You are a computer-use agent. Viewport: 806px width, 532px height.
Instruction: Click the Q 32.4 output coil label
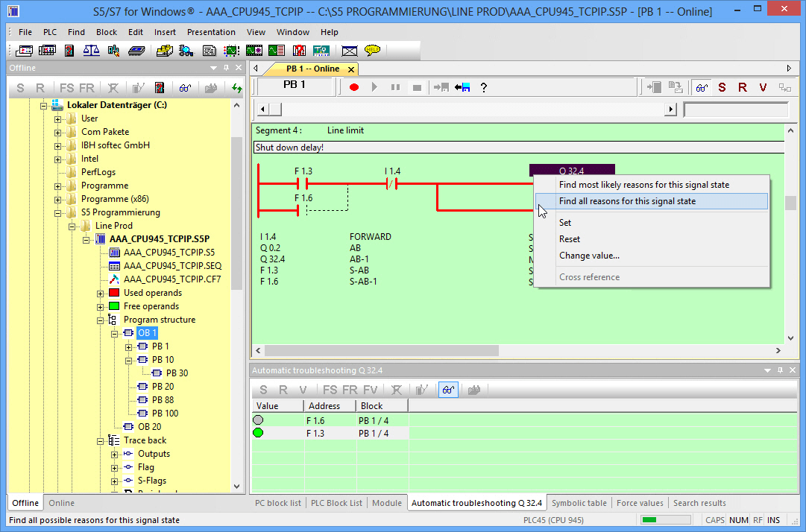pos(572,171)
